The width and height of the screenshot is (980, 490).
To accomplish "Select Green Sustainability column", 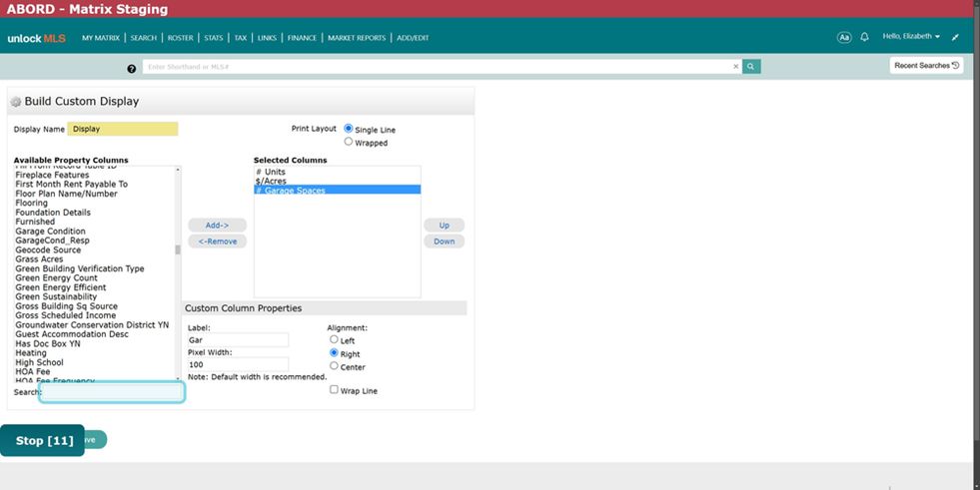I will pyautogui.click(x=56, y=296).
